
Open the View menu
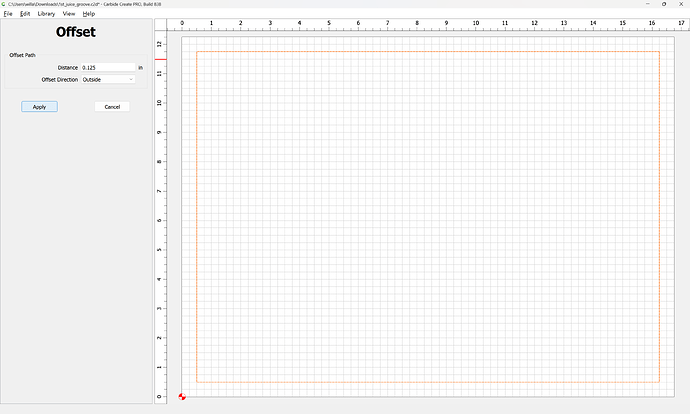coord(69,14)
